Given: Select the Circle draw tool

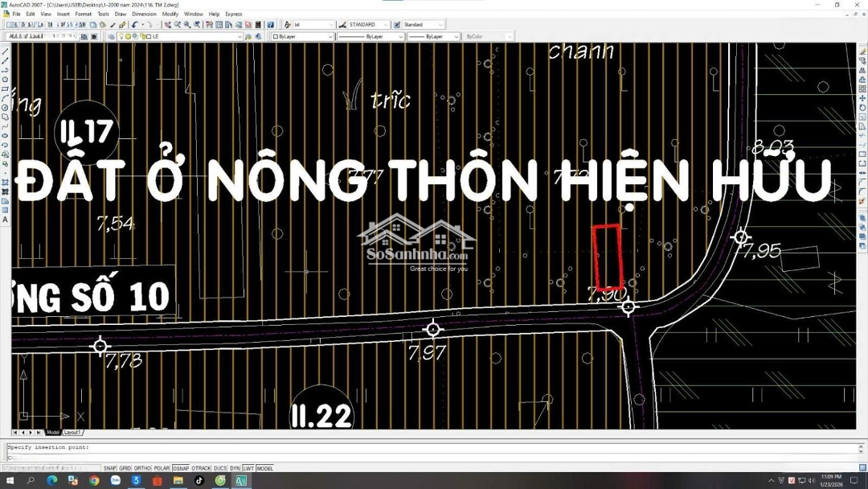Looking at the screenshot, I should (x=6, y=108).
